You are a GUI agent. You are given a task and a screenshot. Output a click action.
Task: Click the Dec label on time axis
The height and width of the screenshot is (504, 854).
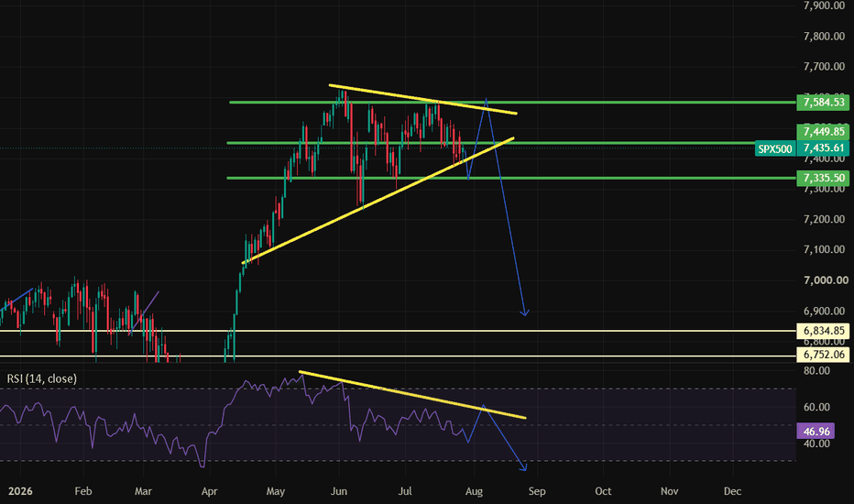(x=732, y=491)
